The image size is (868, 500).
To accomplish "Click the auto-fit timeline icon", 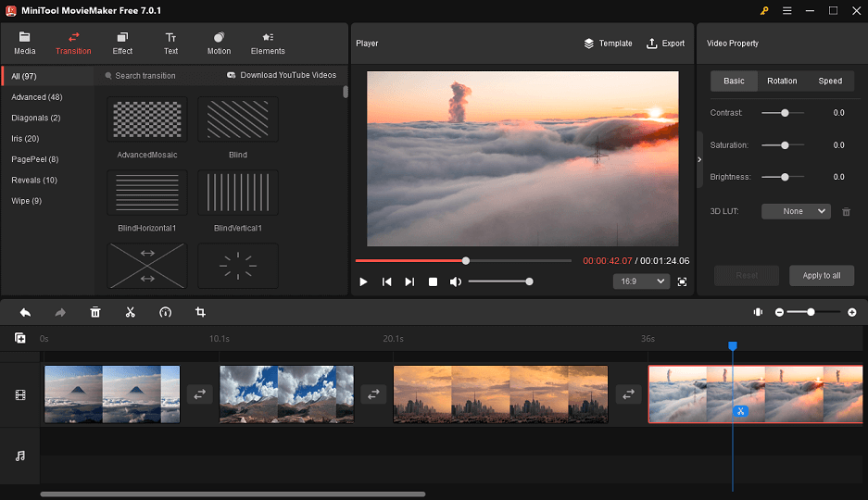I will [758, 313].
